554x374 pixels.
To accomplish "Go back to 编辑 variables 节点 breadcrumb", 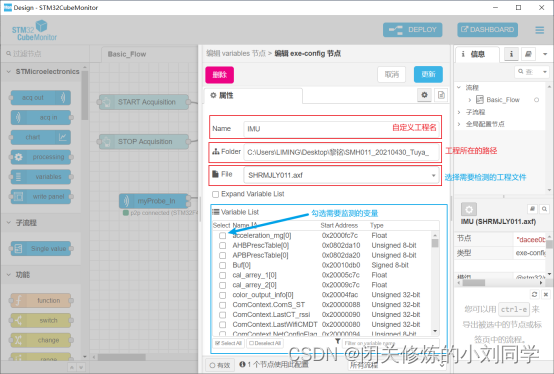I will point(236,53).
